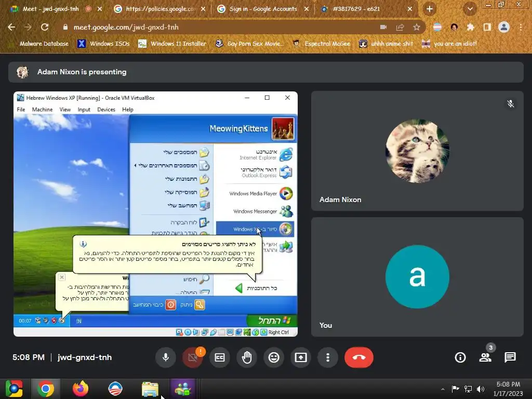
Task: Click your own 'a' avatar tile
Action: 417,277
